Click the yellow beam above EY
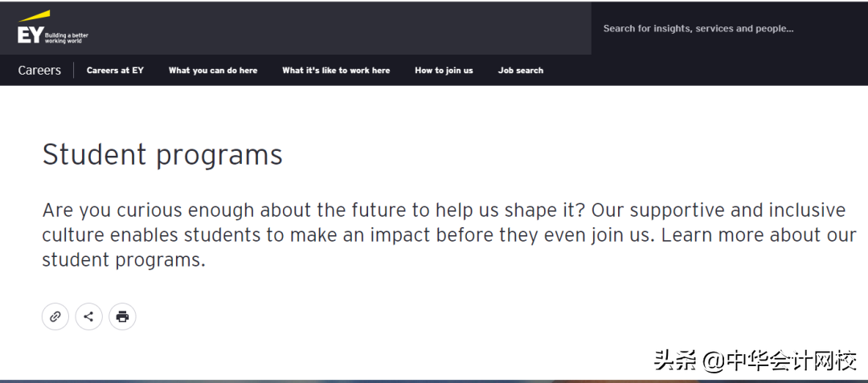Viewport: 868px width, 383px height. tap(35, 17)
